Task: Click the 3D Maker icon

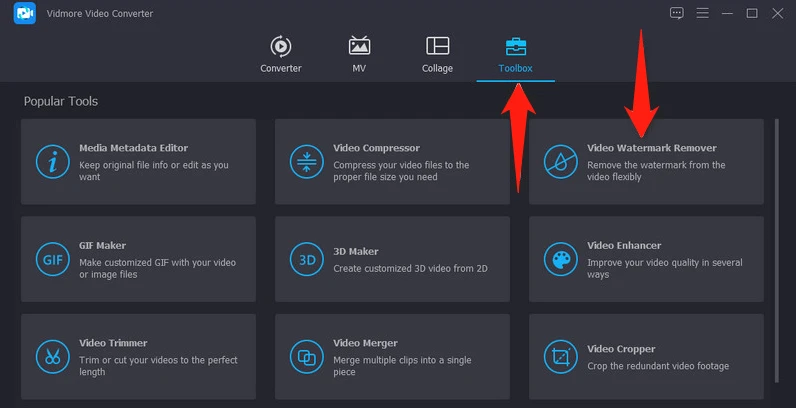Action: tap(307, 259)
